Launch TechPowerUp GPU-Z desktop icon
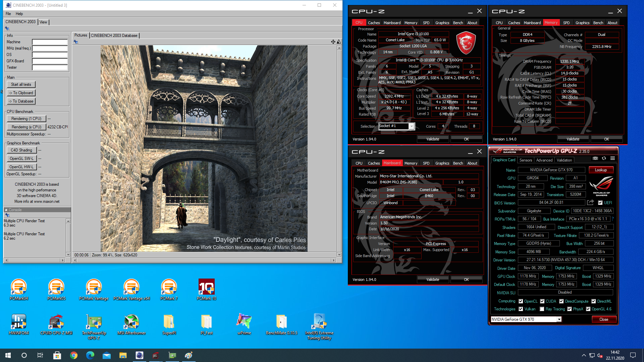Image resolution: width=644 pixels, height=362 pixels. click(x=94, y=327)
